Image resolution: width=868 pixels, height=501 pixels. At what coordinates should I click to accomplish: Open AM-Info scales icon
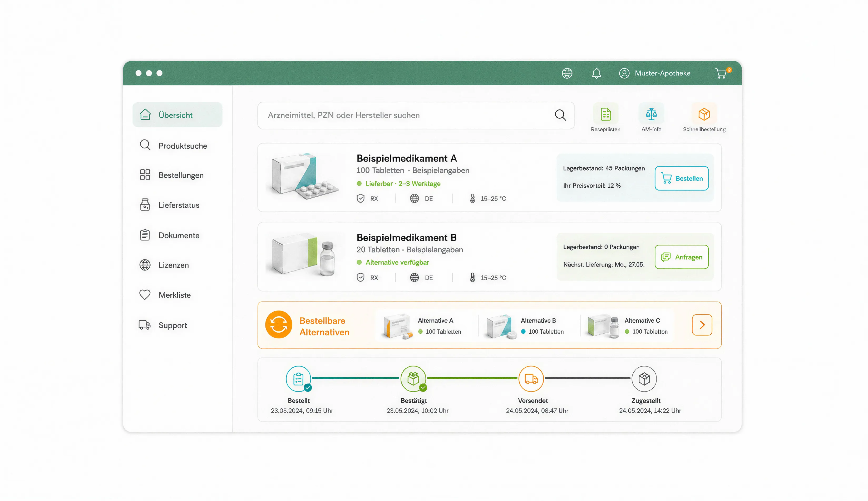click(651, 114)
